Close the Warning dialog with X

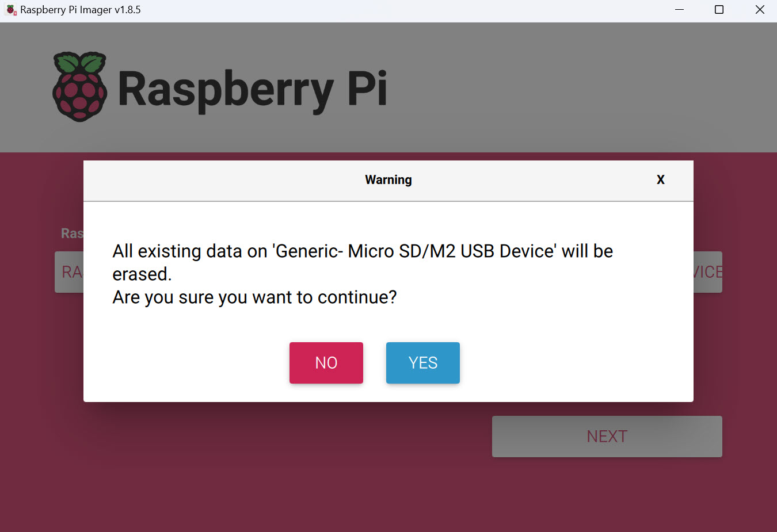click(x=661, y=180)
